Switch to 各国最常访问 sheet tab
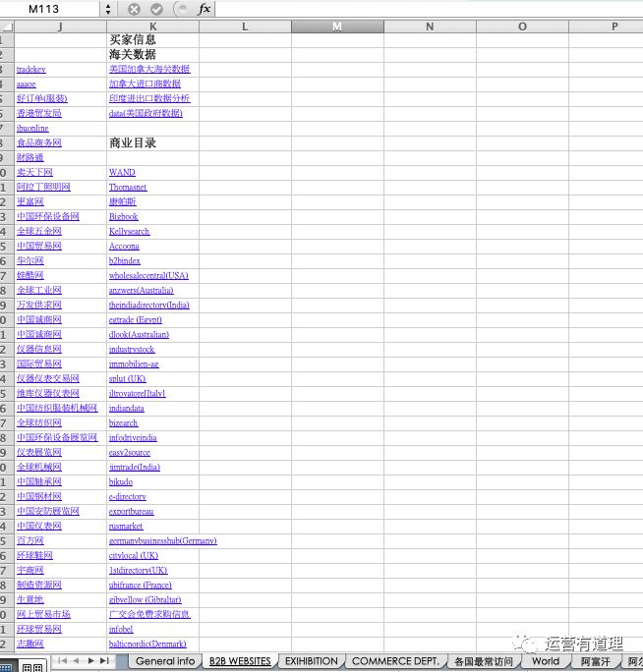Image resolution: width=643 pixels, height=672 pixels. pyautogui.click(x=484, y=661)
